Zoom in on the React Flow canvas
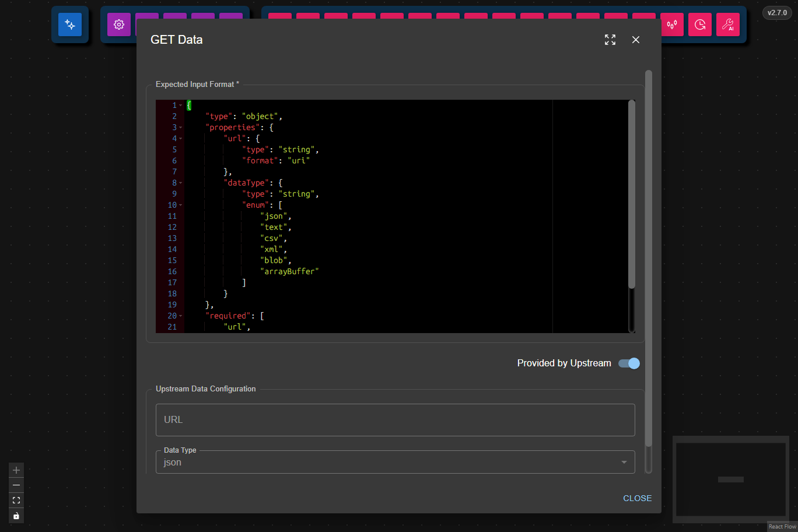 point(16,470)
